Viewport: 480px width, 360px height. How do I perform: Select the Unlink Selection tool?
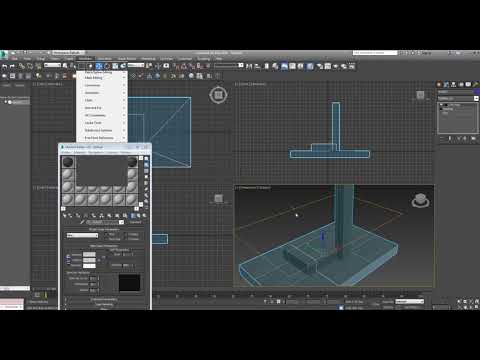point(29,66)
